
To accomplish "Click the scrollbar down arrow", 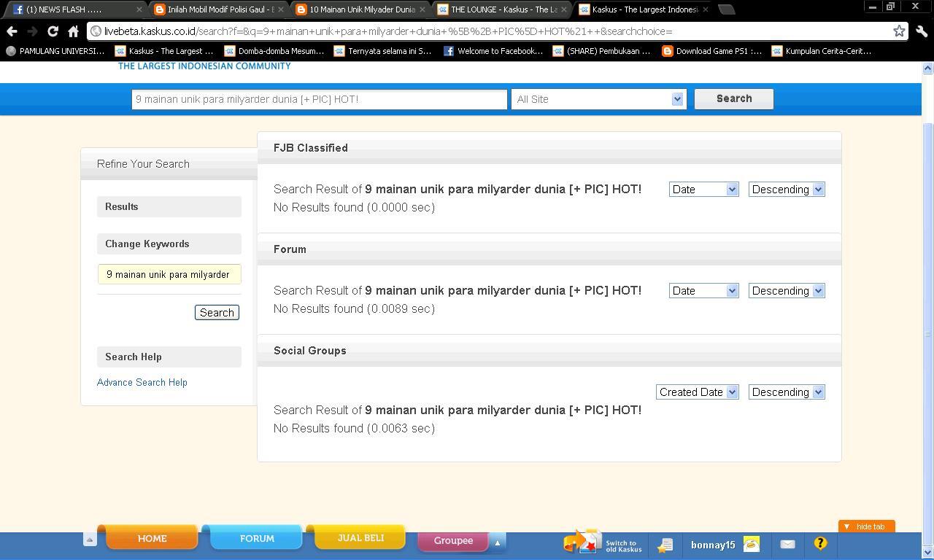I will click(x=927, y=553).
